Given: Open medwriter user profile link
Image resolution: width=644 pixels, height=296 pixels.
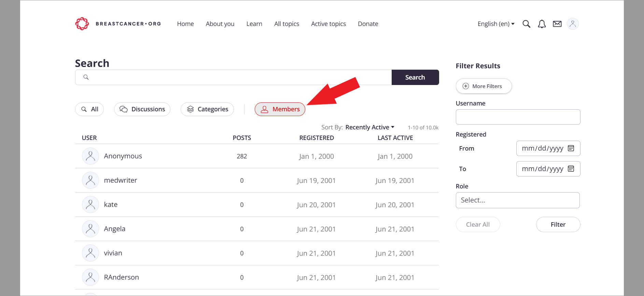Looking at the screenshot, I should 121,180.
